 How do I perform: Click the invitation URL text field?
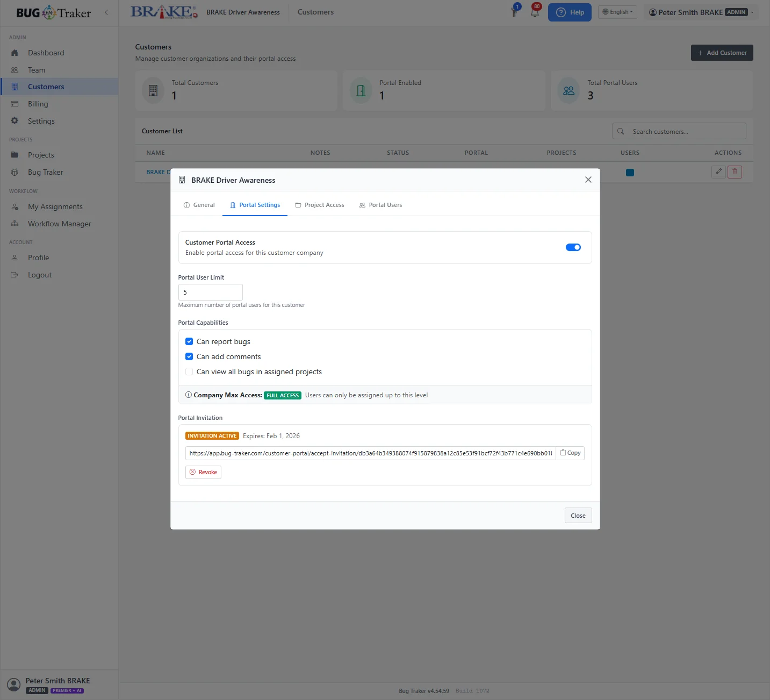(371, 453)
